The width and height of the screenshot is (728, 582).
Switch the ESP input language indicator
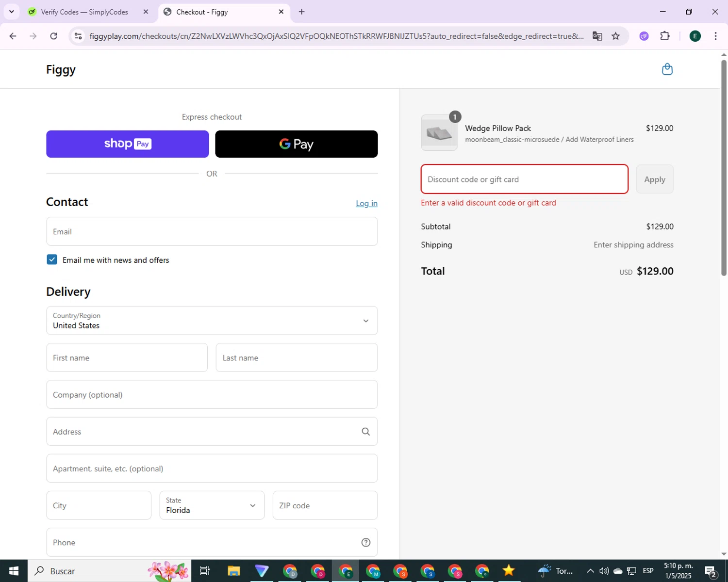tap(648, 571)
